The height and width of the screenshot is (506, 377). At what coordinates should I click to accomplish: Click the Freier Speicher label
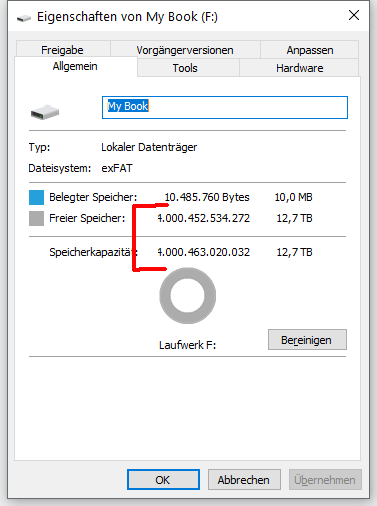[x=87, y=218]
